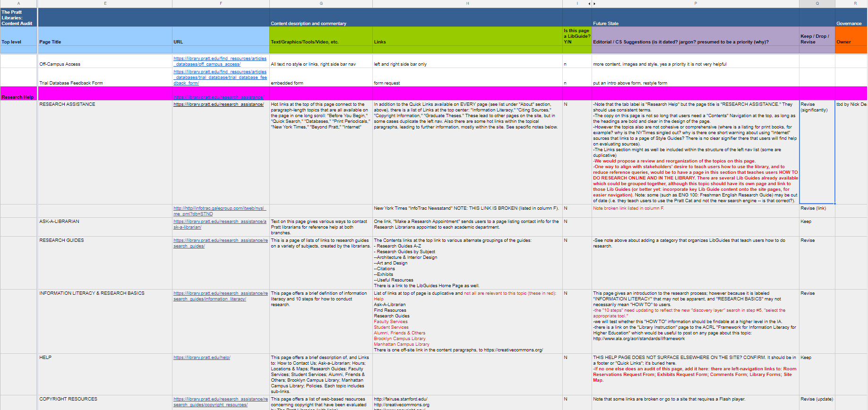Screen dimensions: 868x410
Task: Select the 'Revise (significantly)' cell
Action: point(817,152)
